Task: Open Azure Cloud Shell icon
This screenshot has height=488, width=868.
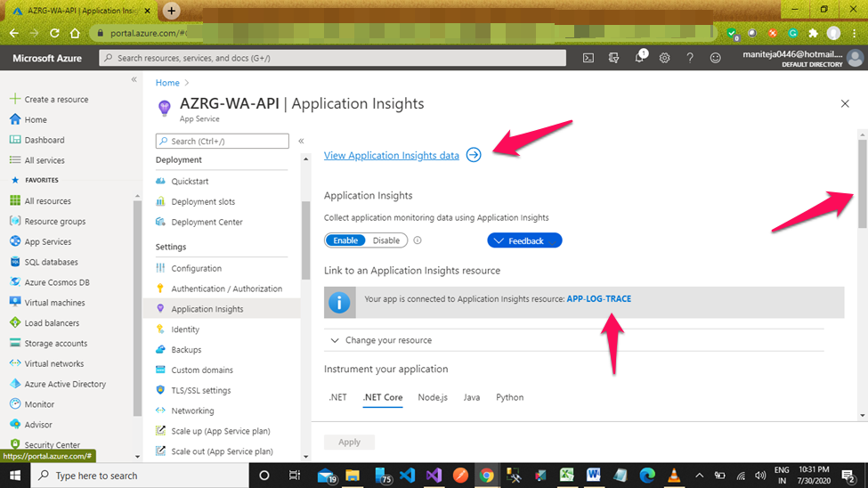Action: tap(588, 58)
